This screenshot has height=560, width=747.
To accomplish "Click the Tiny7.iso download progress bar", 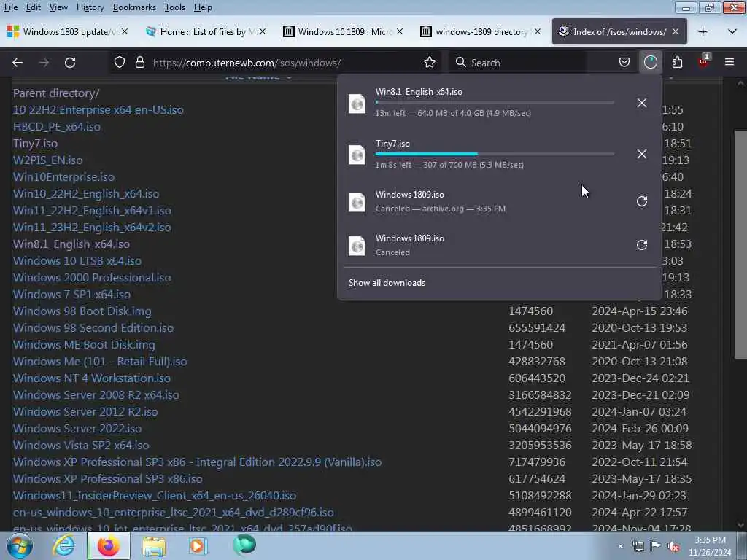I will [495, 154].
